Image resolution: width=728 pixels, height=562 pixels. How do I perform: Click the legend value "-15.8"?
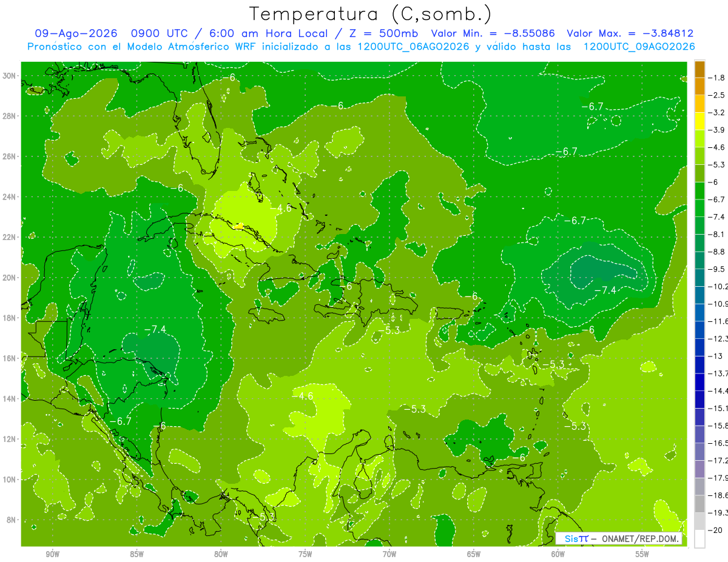click(719, 426)
